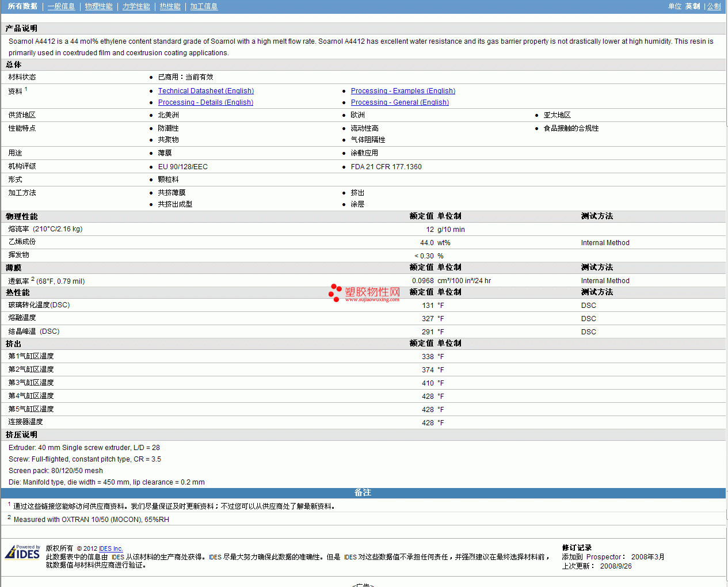This screenshot has width=728, height=587.
Task: Click the red dots watermark logo
Action: (x=335, y=292)
